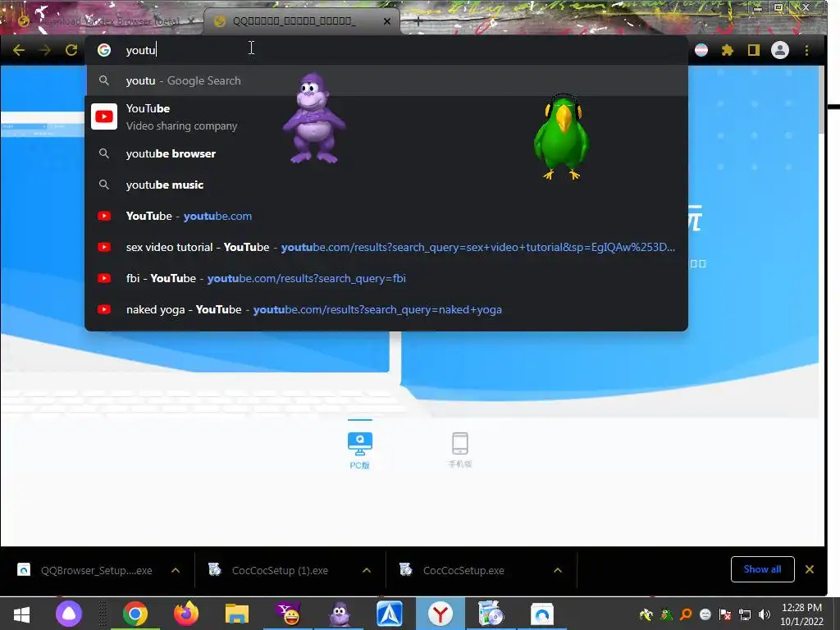Click the address bar containing 'youtu'
This screenshot has height=630, width=840.
386,50
